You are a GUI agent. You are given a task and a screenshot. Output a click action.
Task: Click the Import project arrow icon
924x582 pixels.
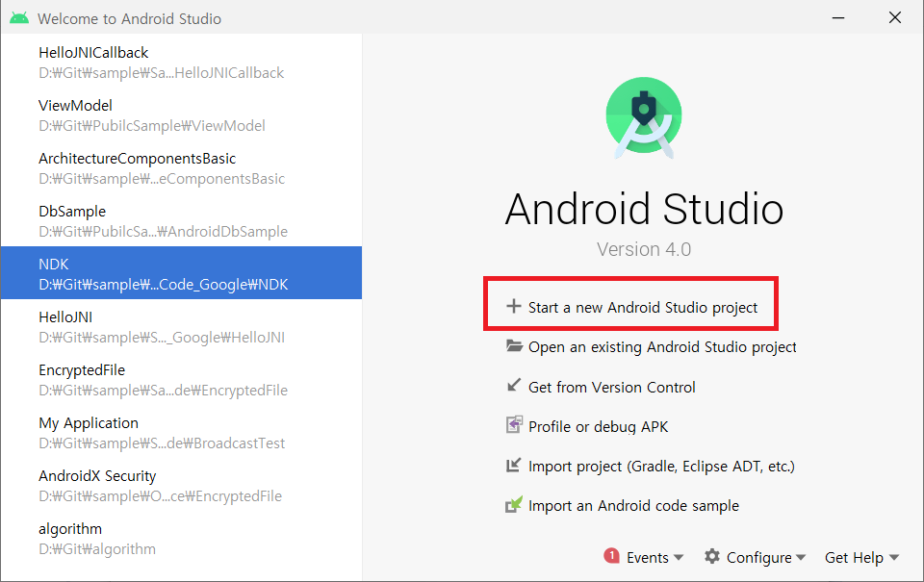pyautogui.click(x=514, y=466)
